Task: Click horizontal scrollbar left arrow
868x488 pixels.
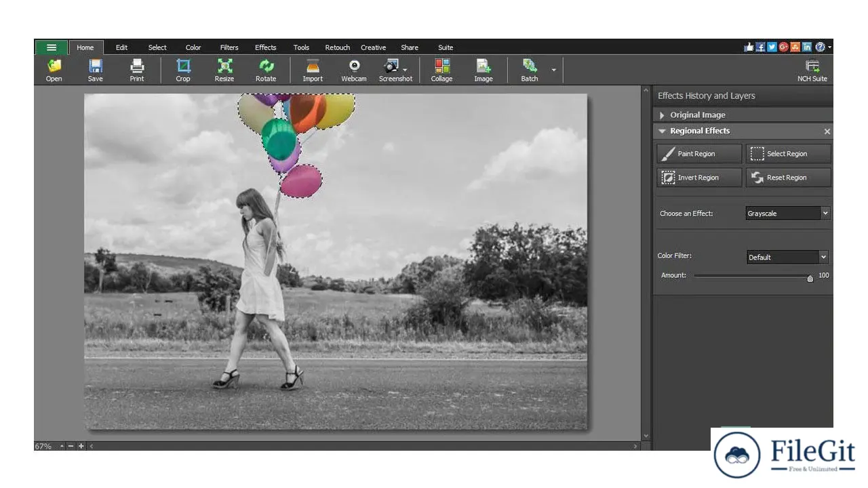Action: pyautogui.click(x=92, y=446)
